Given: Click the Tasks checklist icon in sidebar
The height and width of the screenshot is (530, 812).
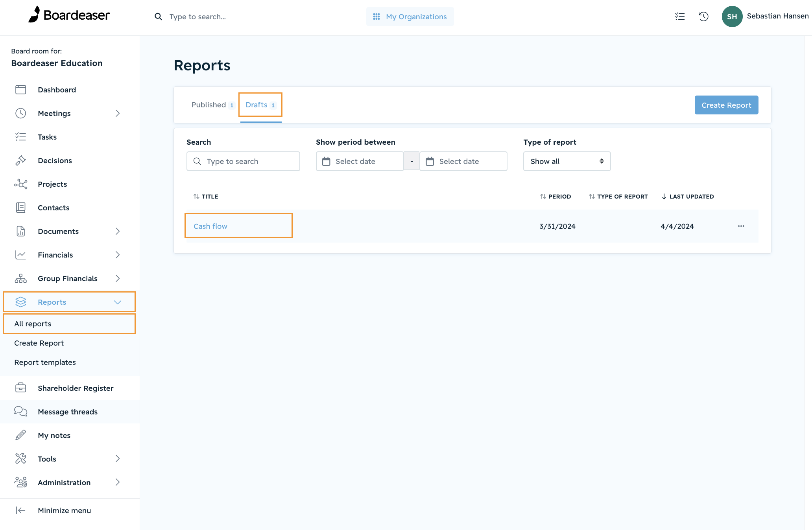Looking at the screenshot, I should 20,137.
